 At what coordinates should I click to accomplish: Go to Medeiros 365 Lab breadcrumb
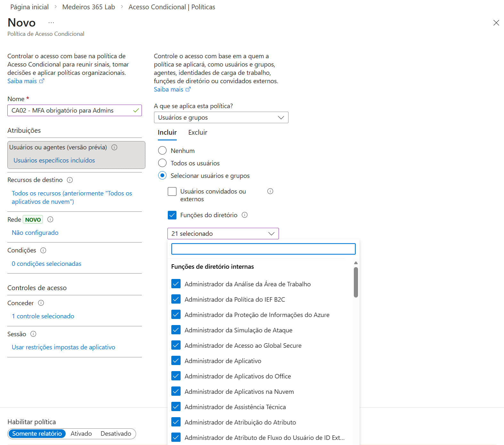pyautogui.click(x=88, y=7)
